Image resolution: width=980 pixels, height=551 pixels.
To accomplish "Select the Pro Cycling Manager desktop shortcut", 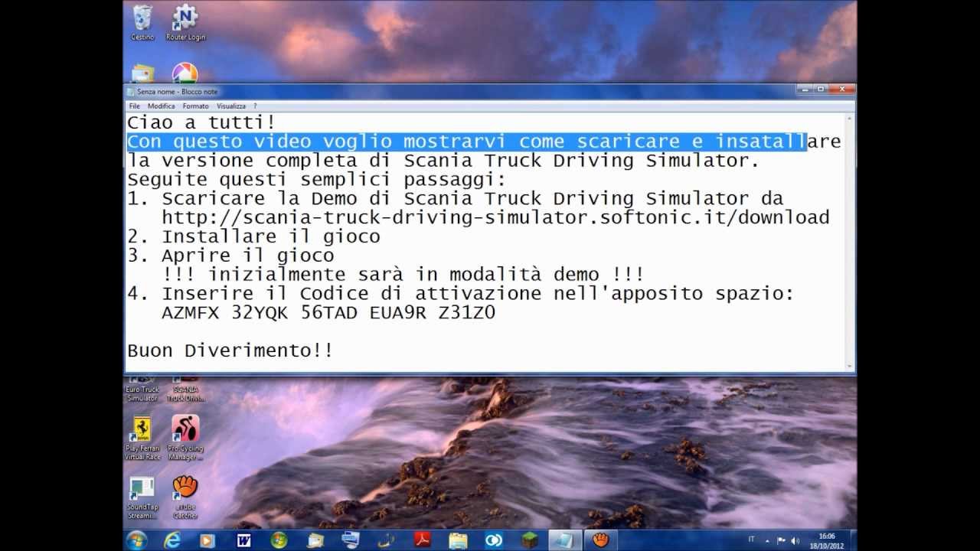I will [185, 438].
